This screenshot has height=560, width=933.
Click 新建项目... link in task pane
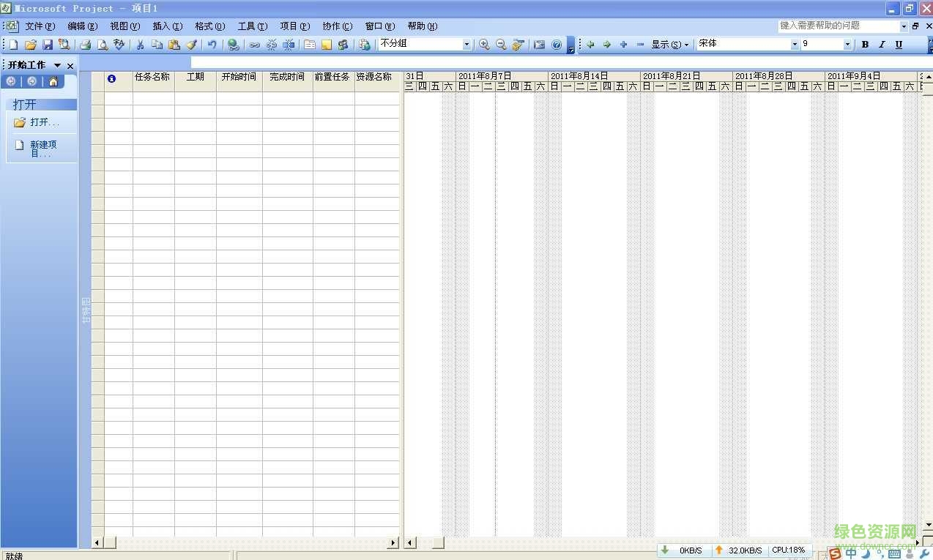43,149
